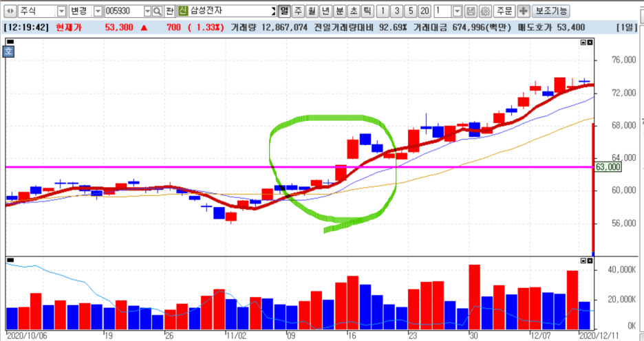Click the [1일] period indicator
Screen dimensions: 644x341
pos(627,27)
